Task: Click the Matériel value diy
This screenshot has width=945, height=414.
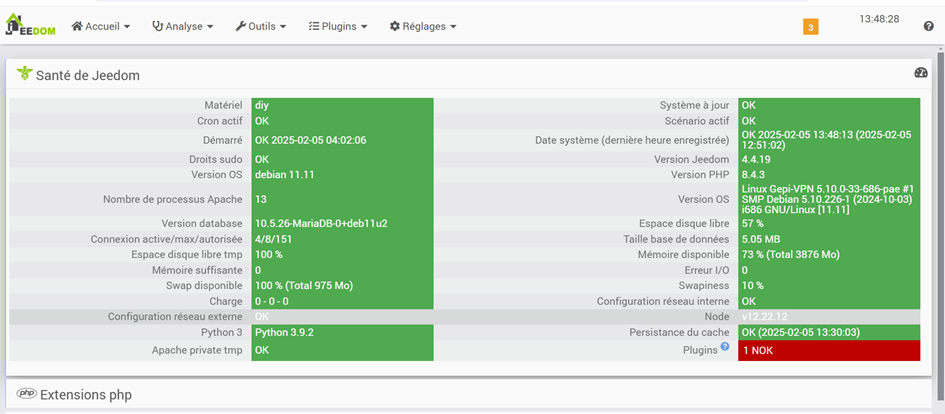Action: [x=262, y=105]
